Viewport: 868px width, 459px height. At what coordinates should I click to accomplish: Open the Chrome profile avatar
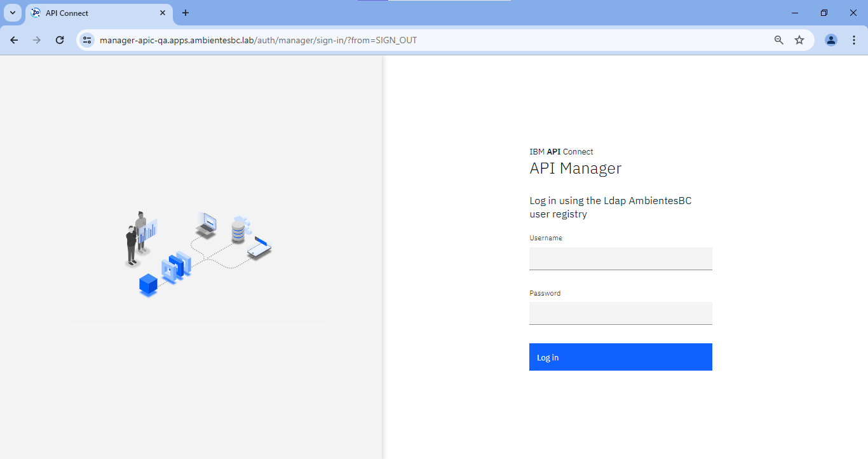point(831,40)
